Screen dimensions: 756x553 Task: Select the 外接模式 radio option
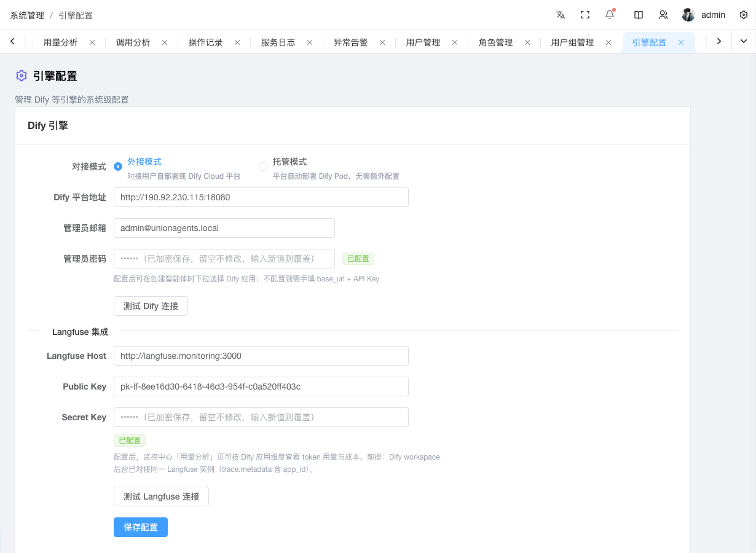coord(118,166)
